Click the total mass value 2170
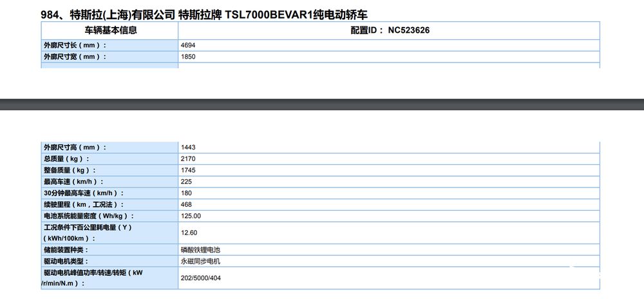The width and height of the screenshot is (644, 299). 188,159
